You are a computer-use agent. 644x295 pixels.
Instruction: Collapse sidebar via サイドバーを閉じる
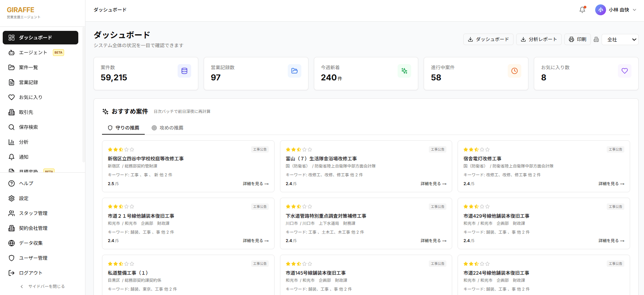tap(42, 287)
